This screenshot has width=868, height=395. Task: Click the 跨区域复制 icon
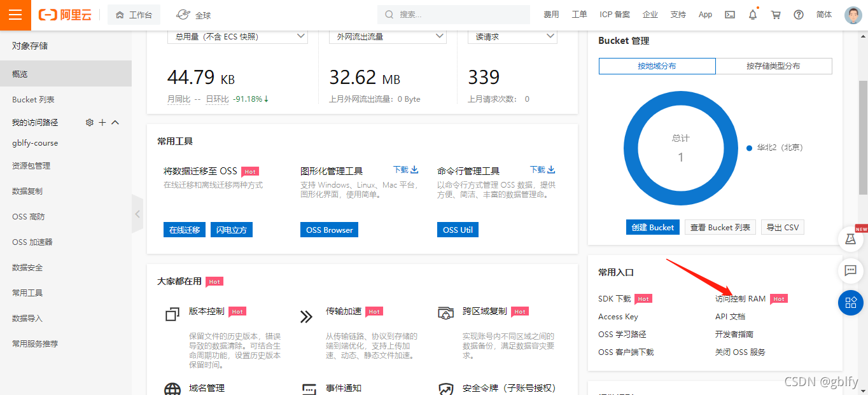click(445, 313)
